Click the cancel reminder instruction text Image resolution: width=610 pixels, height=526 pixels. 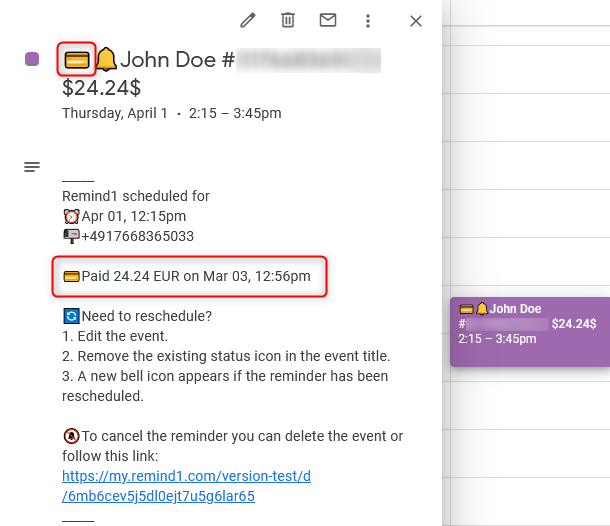pyautogui.click(x=233, y=446)
